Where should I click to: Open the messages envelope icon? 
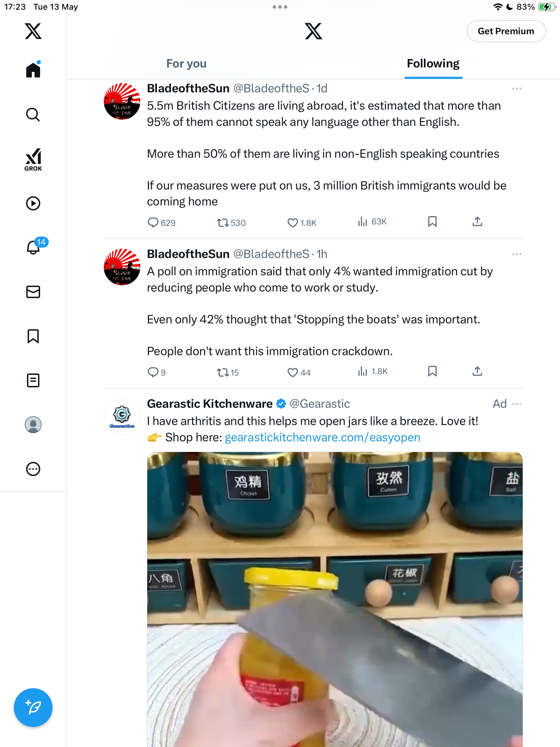pos(33,292)
